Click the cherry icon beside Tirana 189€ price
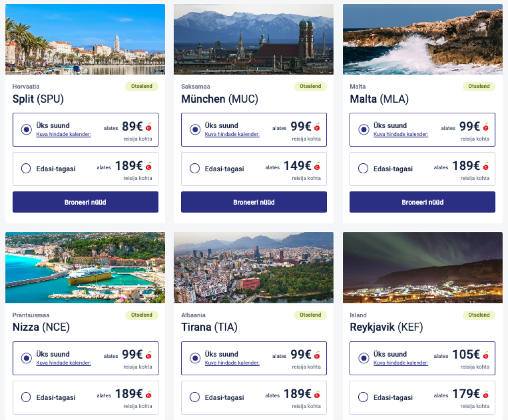The width and height of the screenshot is (508, 420). coord(317,395)
